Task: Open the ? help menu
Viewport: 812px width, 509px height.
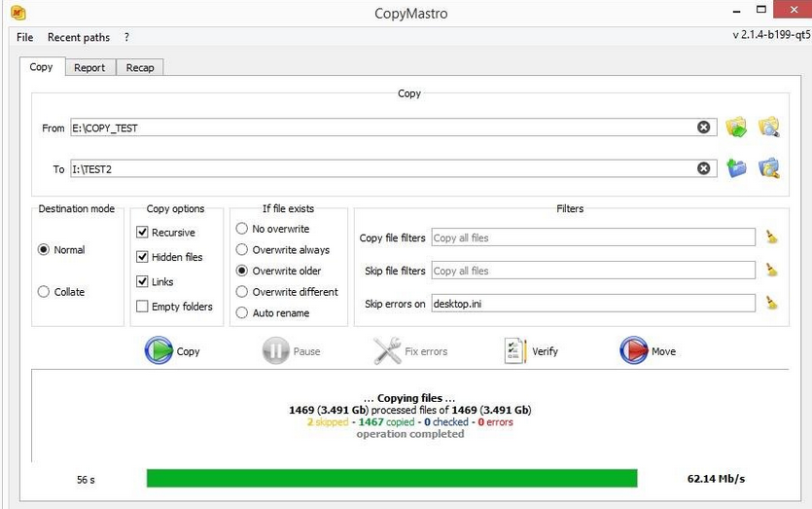Action: [x=126, y=37]
